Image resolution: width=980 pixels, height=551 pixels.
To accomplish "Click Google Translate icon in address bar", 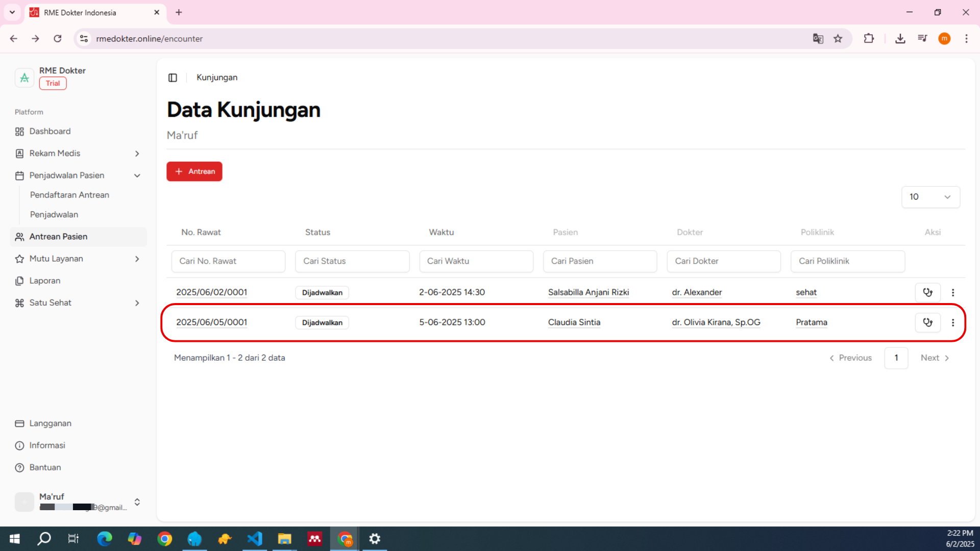I will point(818,39).
